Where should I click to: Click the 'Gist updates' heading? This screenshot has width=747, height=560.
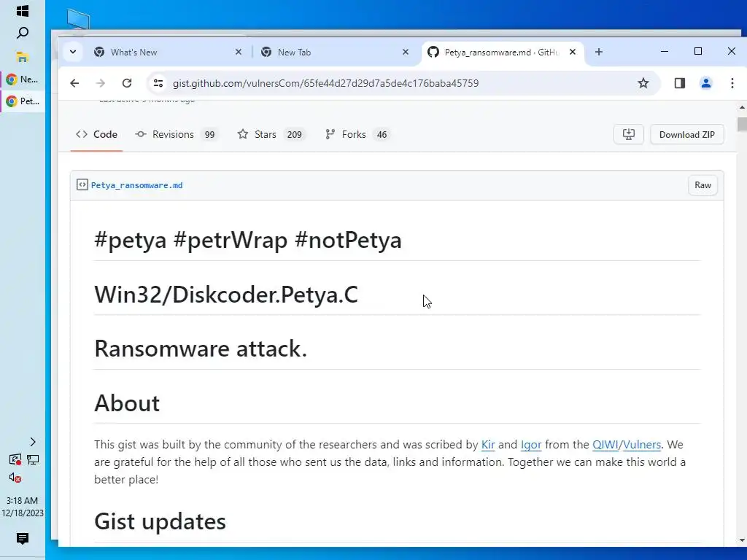click(160, 521)
